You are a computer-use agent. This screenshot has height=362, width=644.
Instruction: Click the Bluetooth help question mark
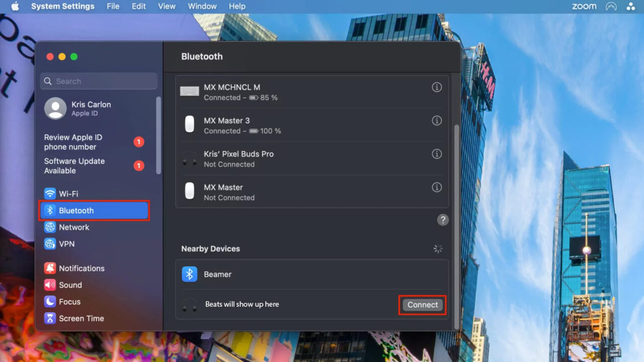[442, 220]
